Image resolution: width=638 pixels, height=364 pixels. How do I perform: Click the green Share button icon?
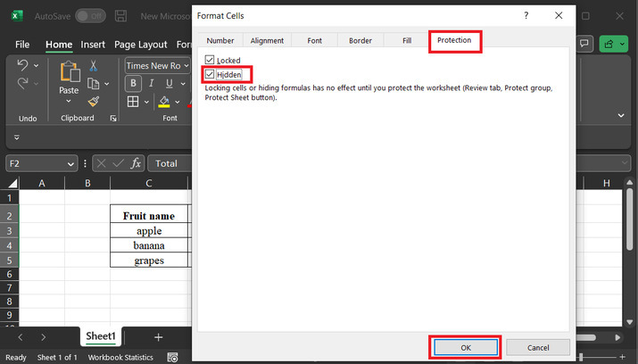[609, 44]
